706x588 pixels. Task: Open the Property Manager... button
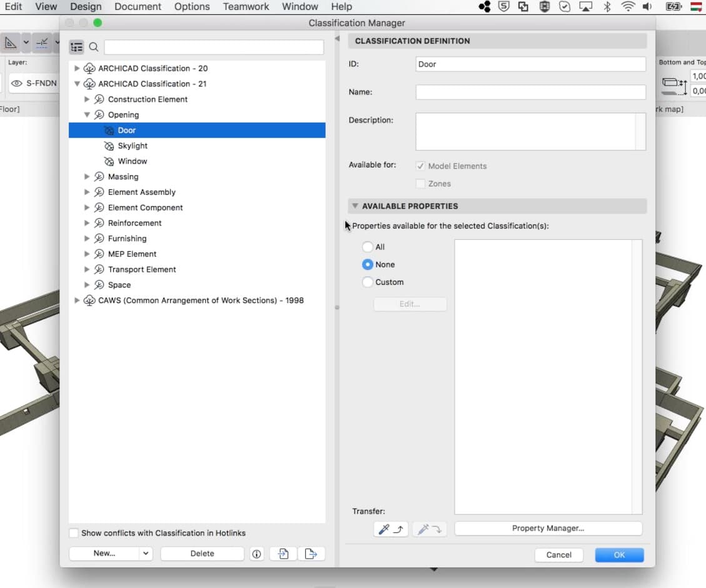coord(548,529)
